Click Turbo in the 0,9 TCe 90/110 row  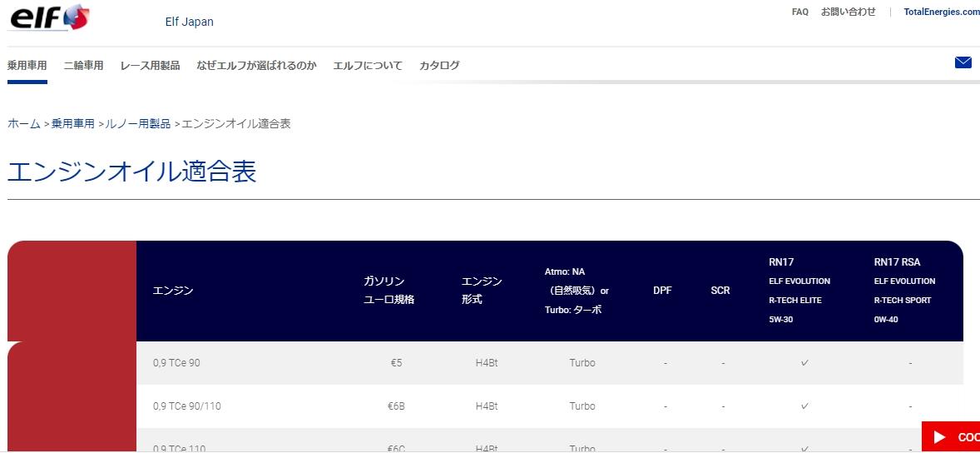tap(582, 406)
